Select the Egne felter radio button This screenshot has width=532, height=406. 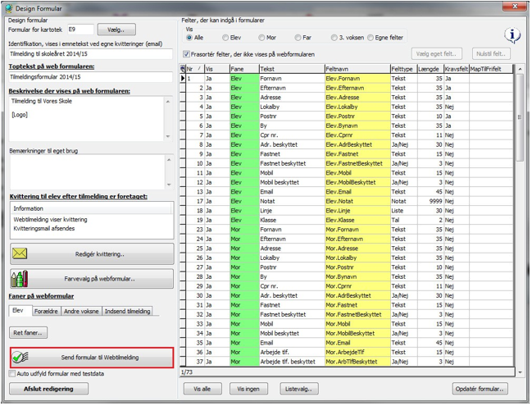pyautogui.click(x=371, y=38)
